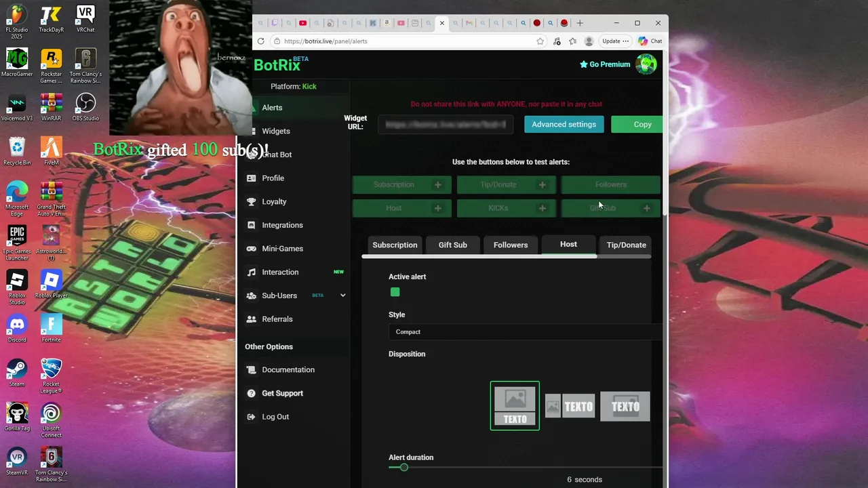Open the browser profile avatar icon
The width and height of the screenshot is (868, 488).
coord(589,41)
